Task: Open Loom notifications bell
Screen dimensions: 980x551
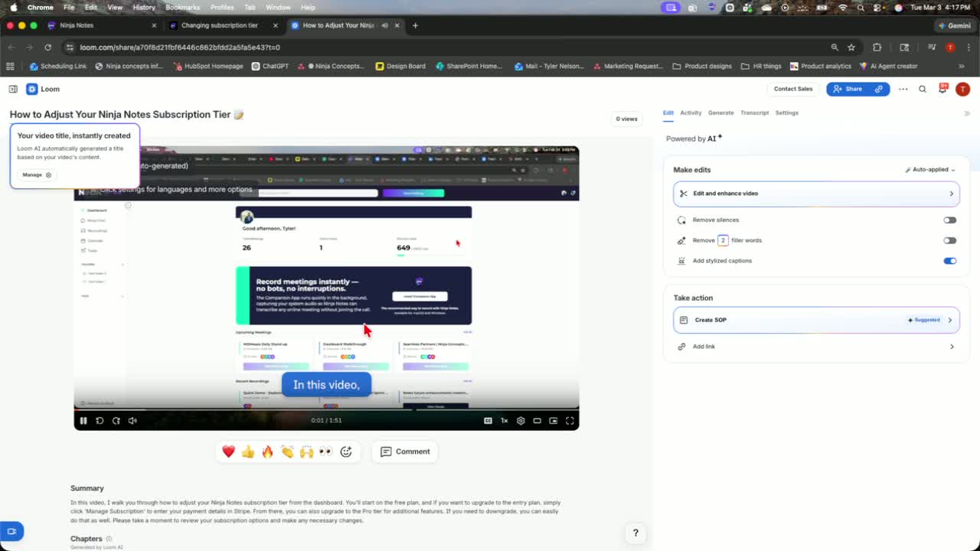Action: pyautogui.click(x=942, y=89)
